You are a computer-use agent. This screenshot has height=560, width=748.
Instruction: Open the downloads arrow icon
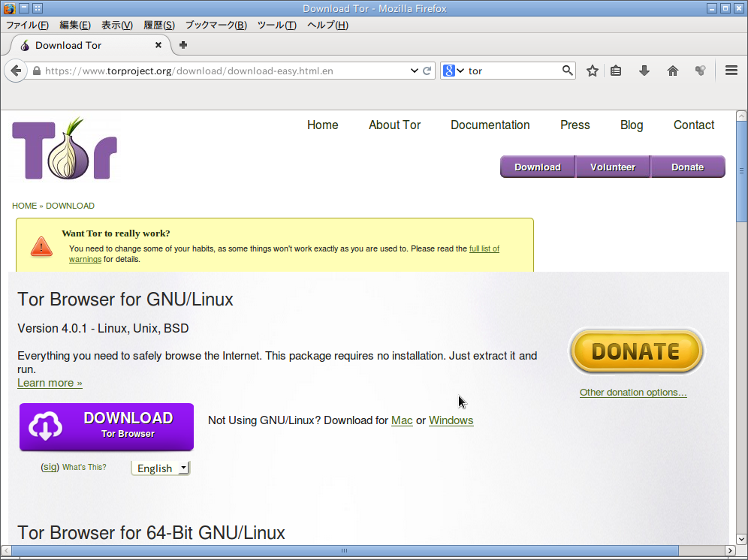(x=644, y=71)
